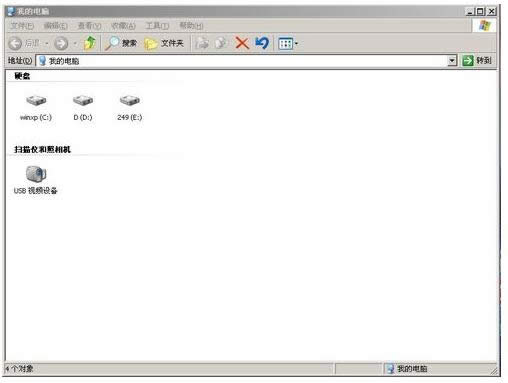Viewport: 508px width, 383px height.
Task: Click the blue Undo arrow icon
Action: point(262,43)
